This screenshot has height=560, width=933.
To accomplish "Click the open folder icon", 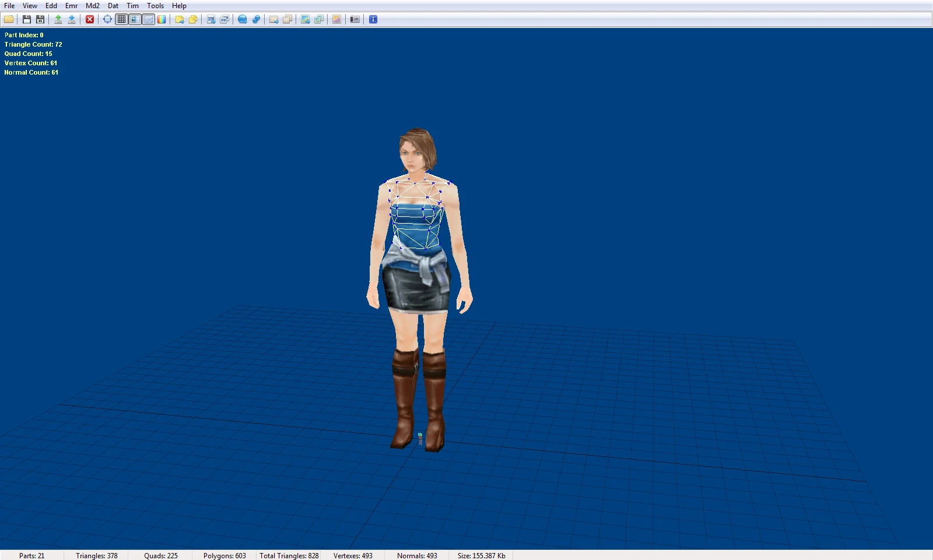I will tap(9, 19).
